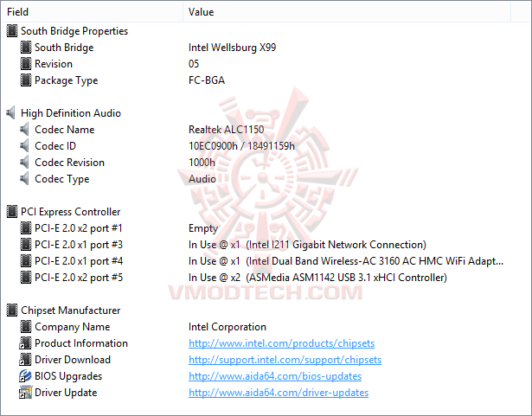Screen dimensions: 532x416
Task: Click the Product Information link icon
Action: pos(25,343)
